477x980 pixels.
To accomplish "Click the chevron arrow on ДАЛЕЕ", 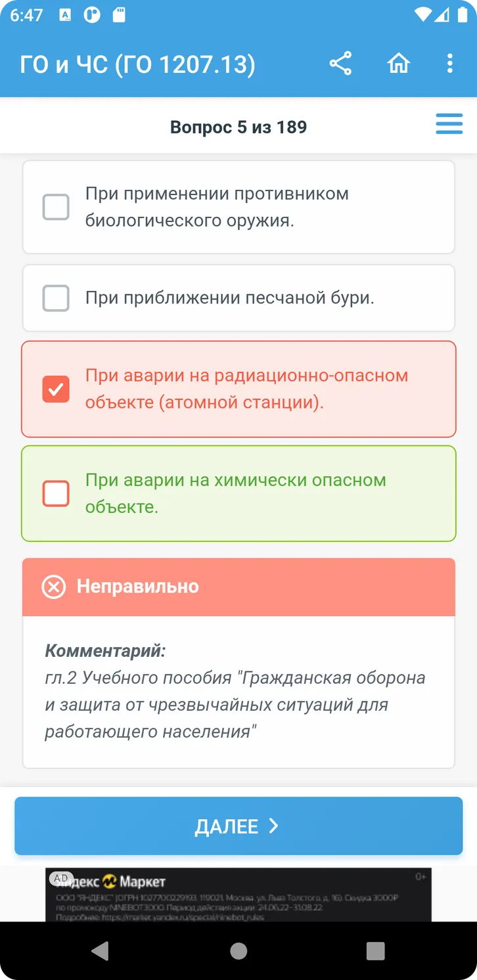I will tap(274, 826).
